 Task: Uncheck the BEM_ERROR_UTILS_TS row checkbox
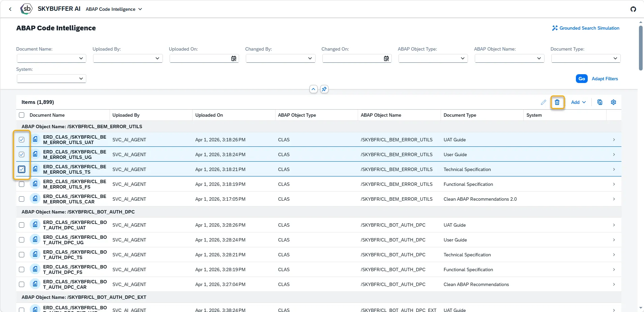coord(22,169)
